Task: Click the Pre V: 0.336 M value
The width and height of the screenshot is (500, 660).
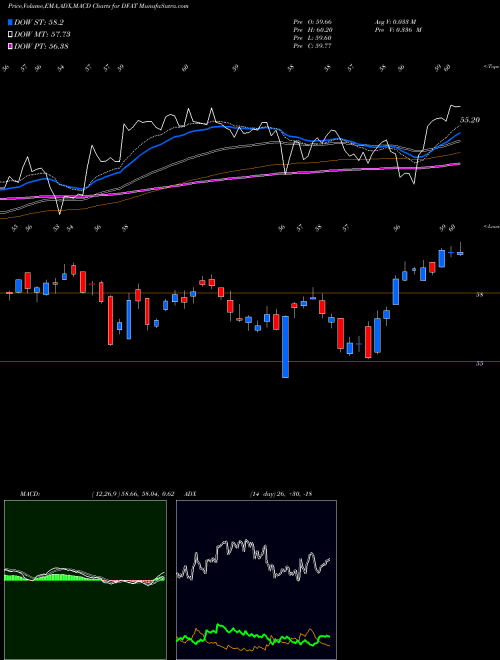Action: (x=400, y=30)
